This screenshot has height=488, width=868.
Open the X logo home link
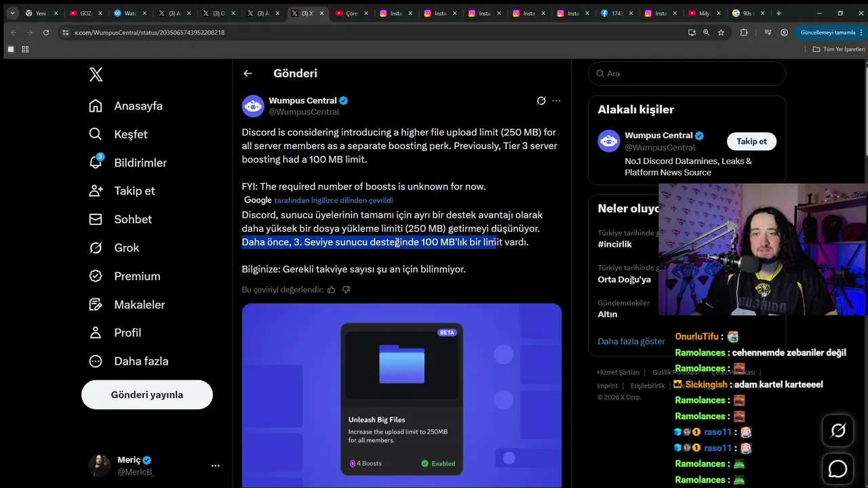[x=96, y=74]
